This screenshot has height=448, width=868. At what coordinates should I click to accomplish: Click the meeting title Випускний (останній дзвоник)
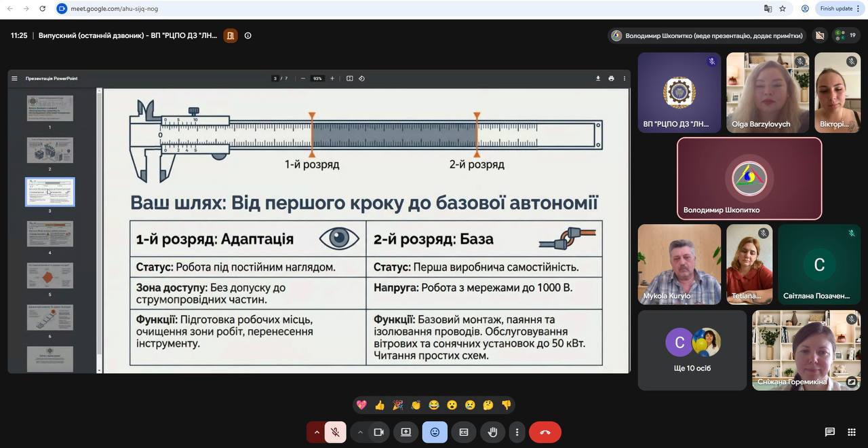128,35
